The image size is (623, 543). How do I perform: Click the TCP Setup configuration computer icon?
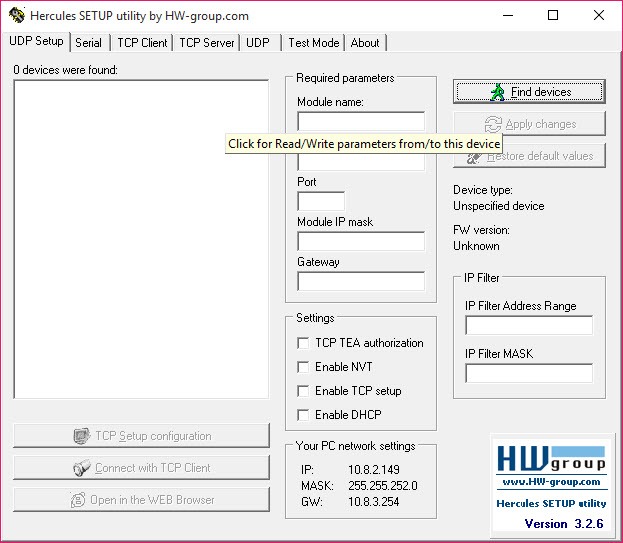(81, 436)
